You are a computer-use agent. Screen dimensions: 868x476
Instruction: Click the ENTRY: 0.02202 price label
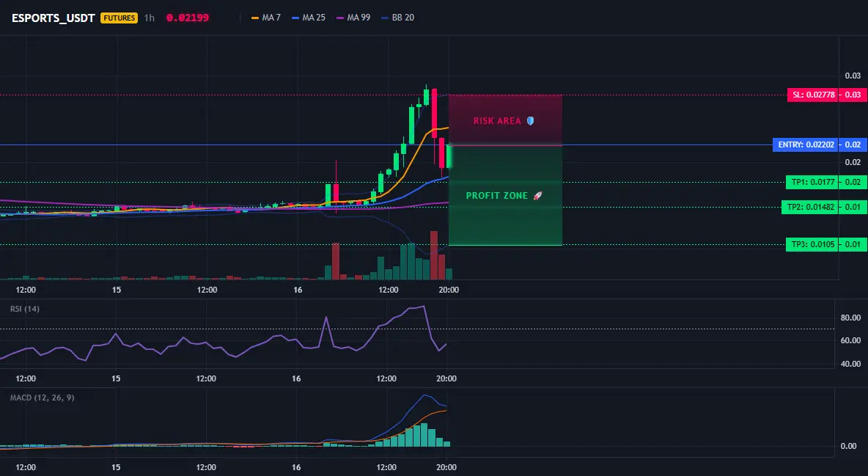(x=806, y=144)
